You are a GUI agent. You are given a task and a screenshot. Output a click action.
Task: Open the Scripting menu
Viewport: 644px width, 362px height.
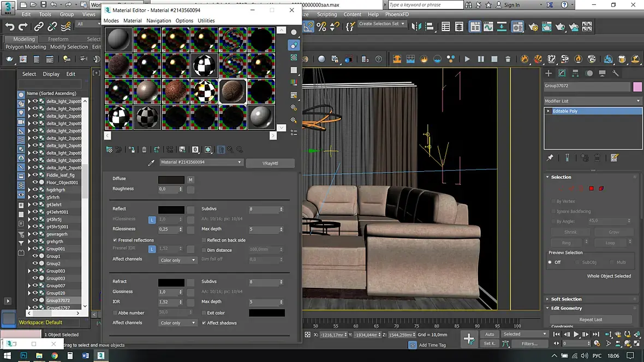pos(327,14)
